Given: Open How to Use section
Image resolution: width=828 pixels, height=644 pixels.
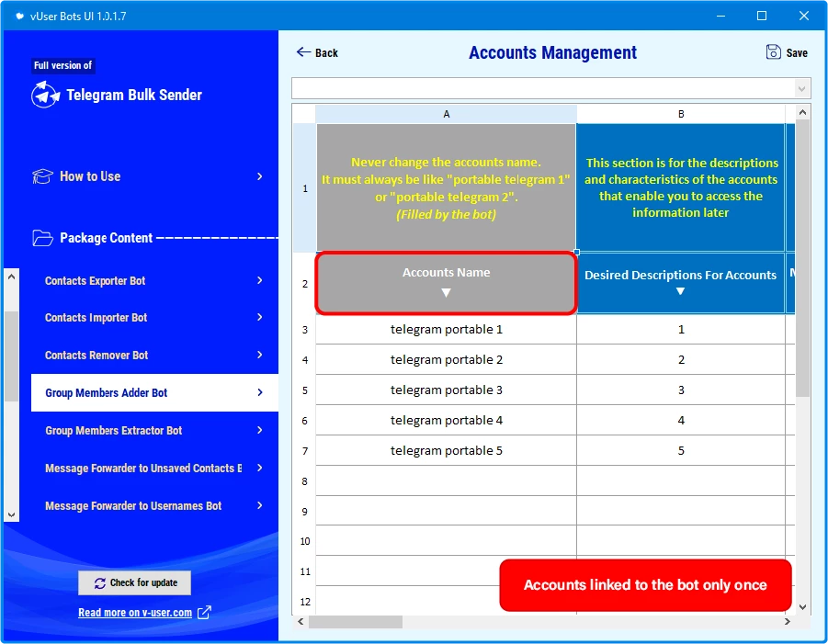Looking at the screenshot, I should coord(148,176).
